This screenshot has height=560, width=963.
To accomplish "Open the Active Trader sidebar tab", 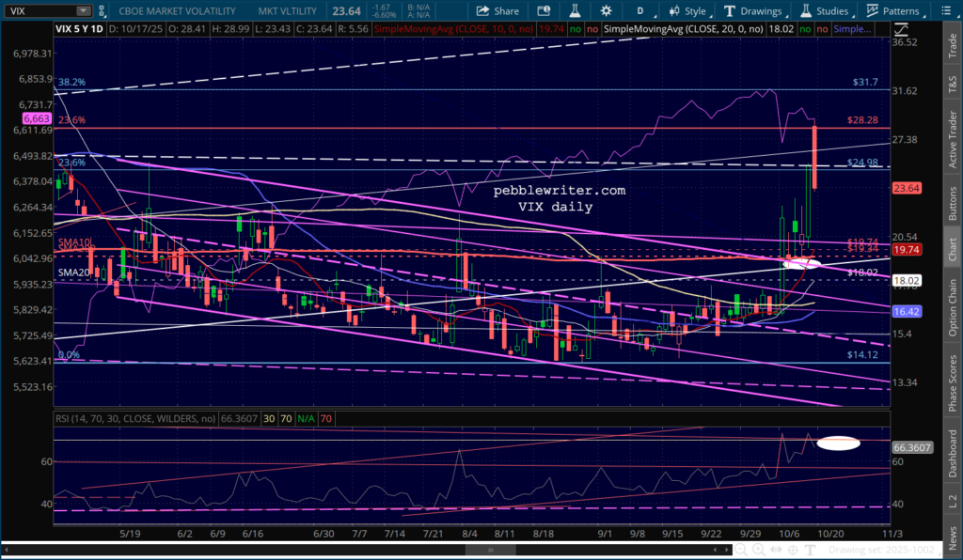I will pyautogui.click(x=953, y=139).
